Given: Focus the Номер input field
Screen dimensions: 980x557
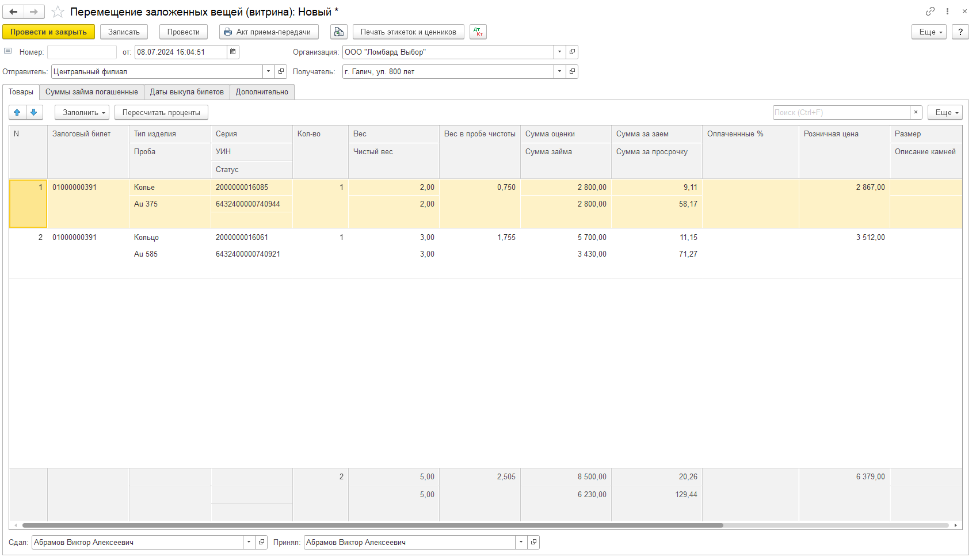Looking at the screenshot, I should pyautogui.click(x=82, y=52).
